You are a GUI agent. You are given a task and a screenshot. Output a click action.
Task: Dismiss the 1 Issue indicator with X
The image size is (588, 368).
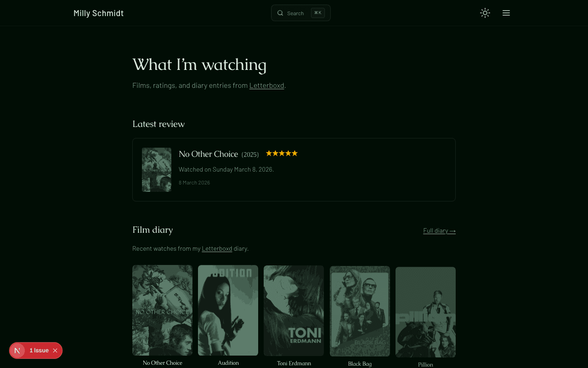(x=55, y=351)
